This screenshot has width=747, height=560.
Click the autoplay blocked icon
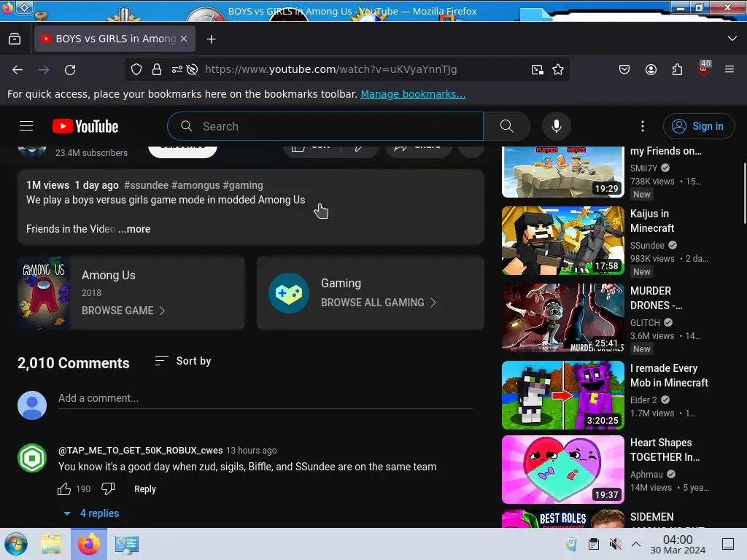192,69
